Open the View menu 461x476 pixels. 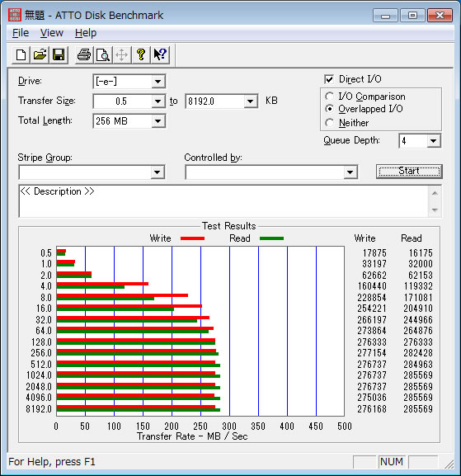pyautogui.click(x=52, y=33)
